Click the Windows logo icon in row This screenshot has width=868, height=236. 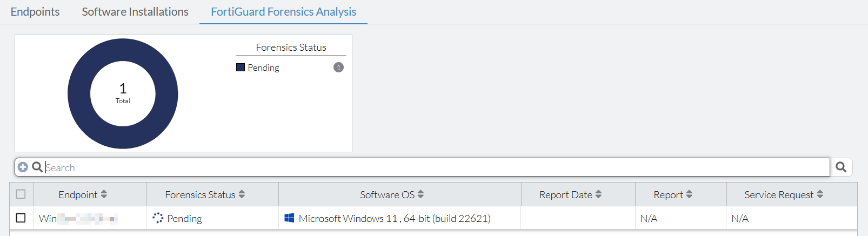pyautogui.click(x=289, y=218)
